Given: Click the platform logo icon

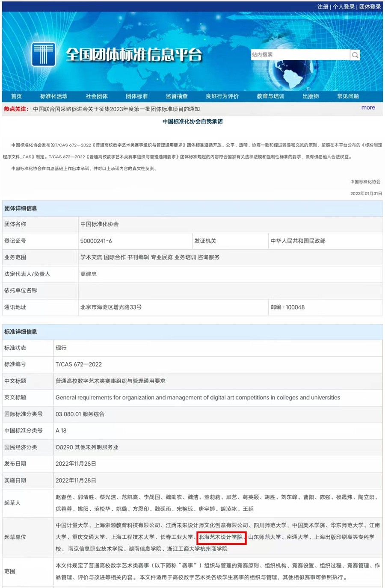Looking at the screenshot, I should pyautogui.click(x=43, y=54).
